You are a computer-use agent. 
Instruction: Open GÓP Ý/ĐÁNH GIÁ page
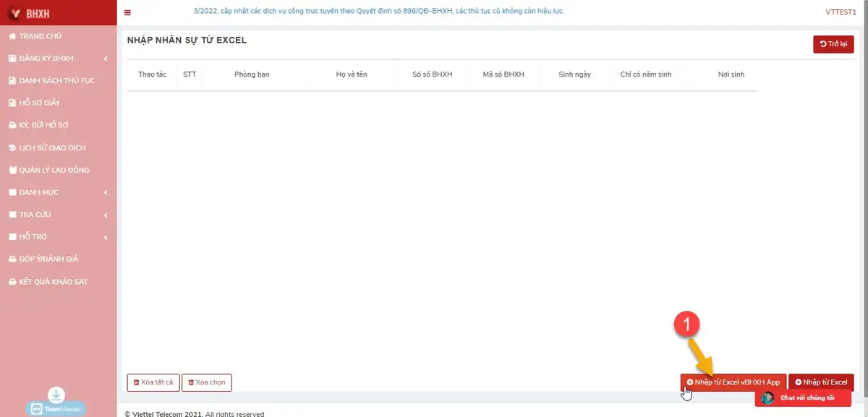point(48,259)
